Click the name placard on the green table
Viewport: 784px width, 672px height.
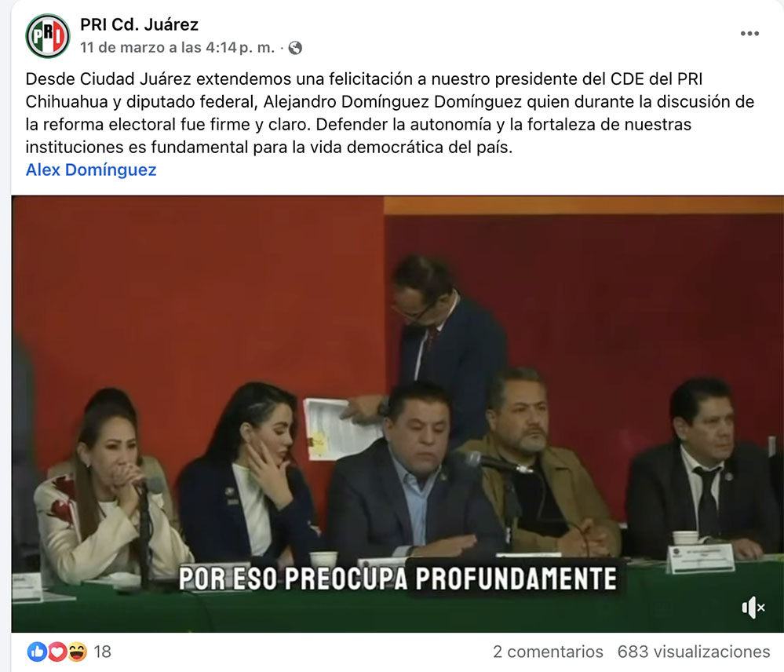[x=700, y=558]
